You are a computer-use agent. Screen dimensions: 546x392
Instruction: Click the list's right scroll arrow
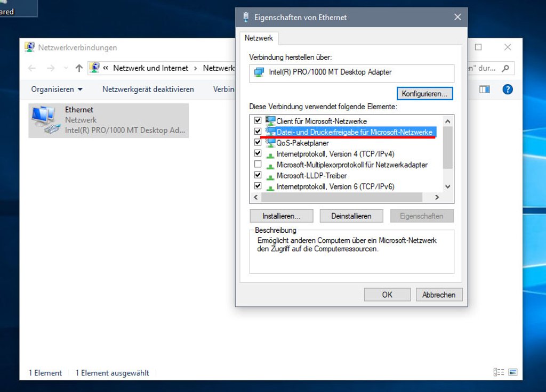point(437,197)
